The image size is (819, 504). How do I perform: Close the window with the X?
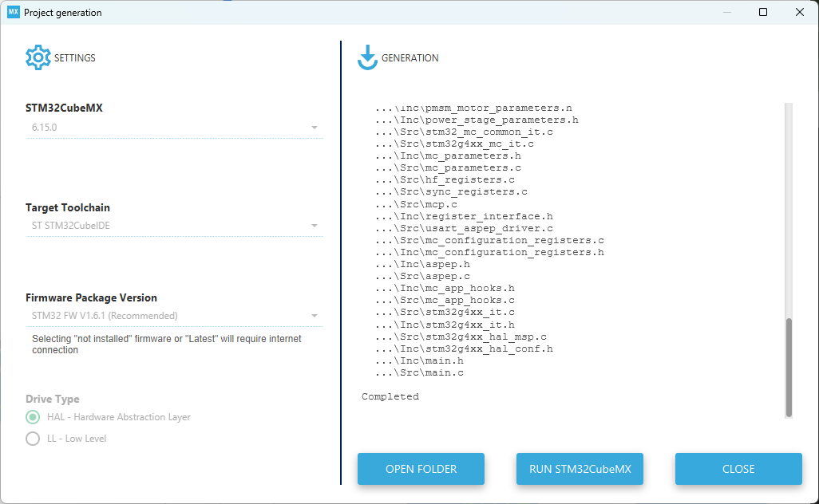click(x=800, y=12)
